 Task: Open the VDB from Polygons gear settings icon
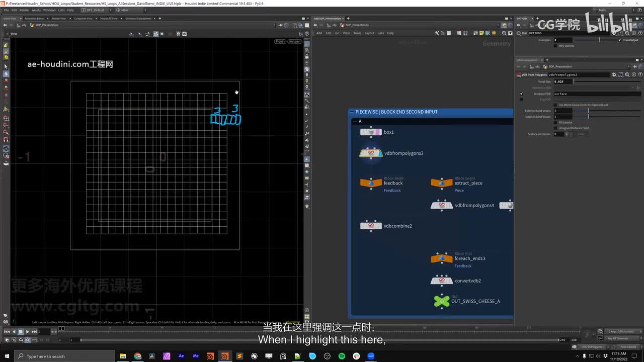coord(614,74)
